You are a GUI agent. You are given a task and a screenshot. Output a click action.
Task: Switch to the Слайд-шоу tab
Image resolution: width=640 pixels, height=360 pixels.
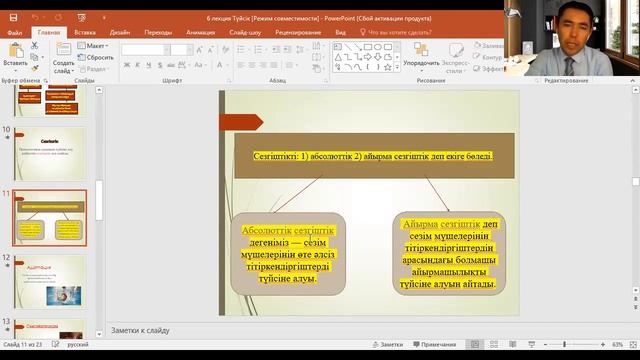[x=245, y=32]
